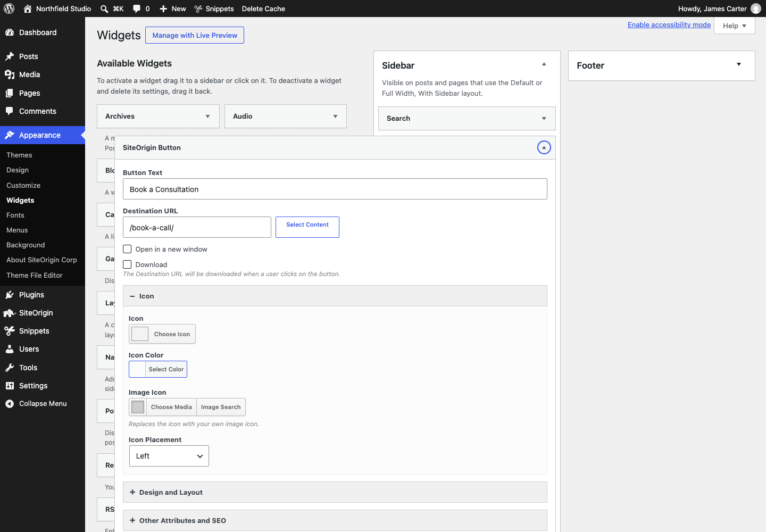This screenshot has height=532, width=766.
Task: Click the Settings icon in sidebar
Action: [10, 386]
